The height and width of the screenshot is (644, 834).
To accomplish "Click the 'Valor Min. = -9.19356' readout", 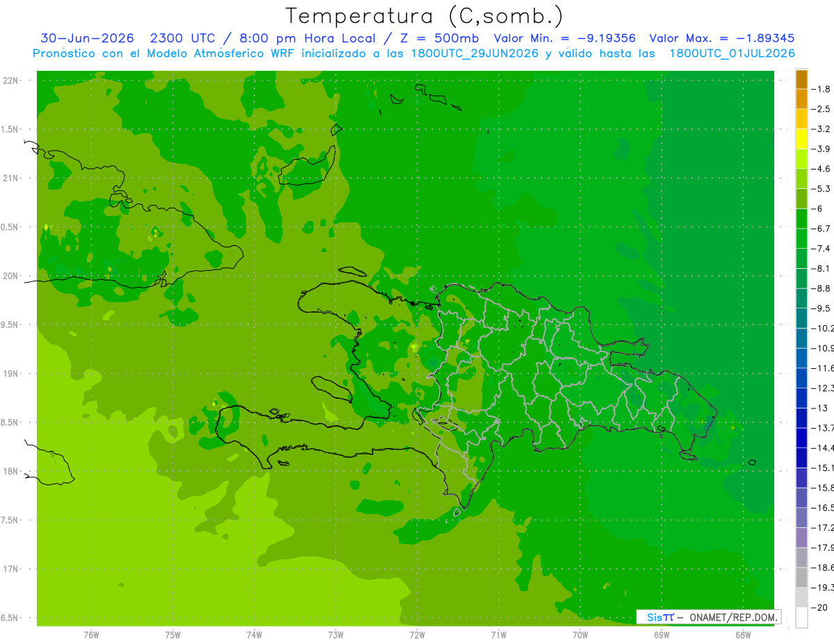I will 564,39.
